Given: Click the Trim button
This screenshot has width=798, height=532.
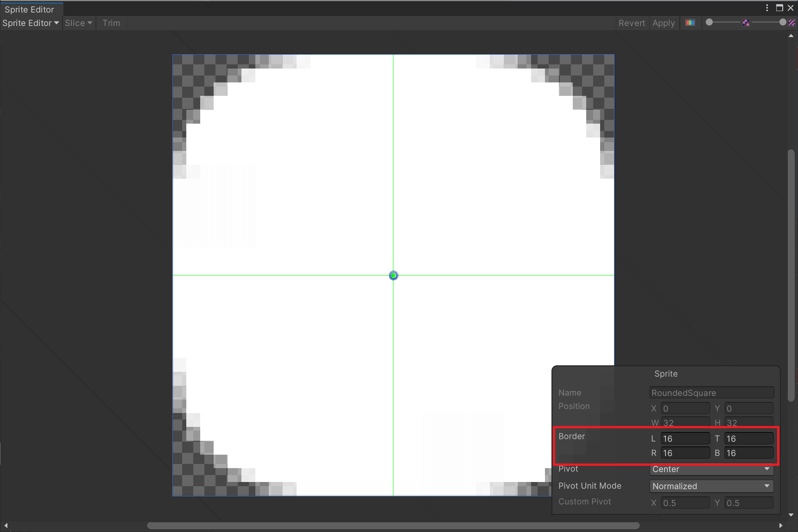Looking at the screenshot, I should coord(111,23).
